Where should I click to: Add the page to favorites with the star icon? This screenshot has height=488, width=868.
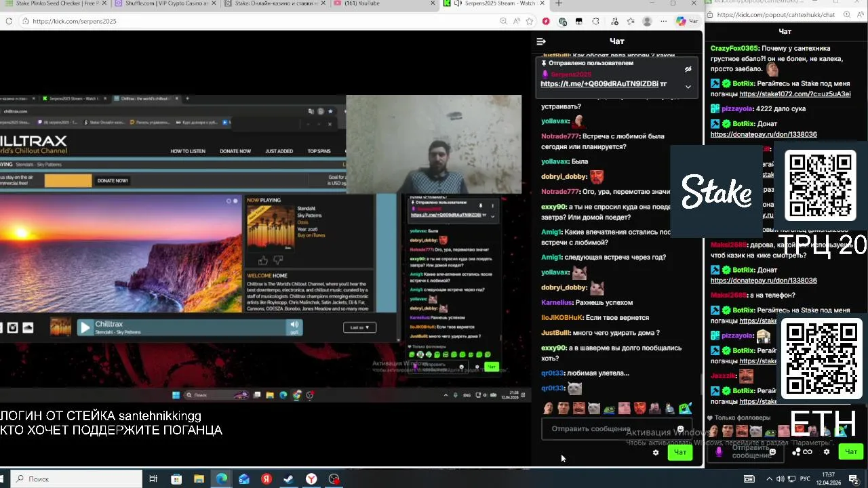(530, 21)
